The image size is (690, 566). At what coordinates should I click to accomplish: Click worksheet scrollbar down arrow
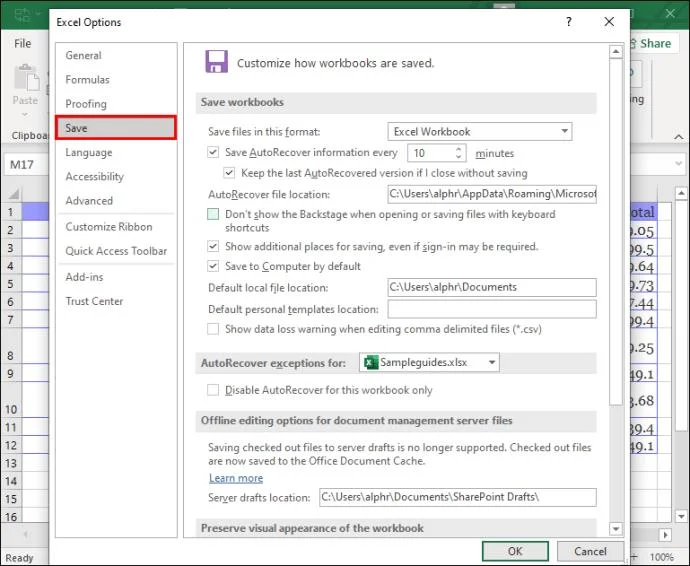[681, 516]
